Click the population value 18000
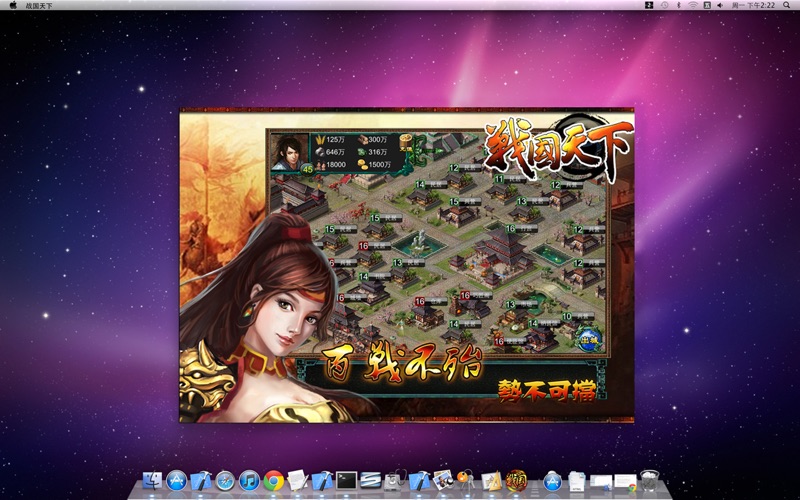Viewport: 800px width, 500px height. pos(336,164)
